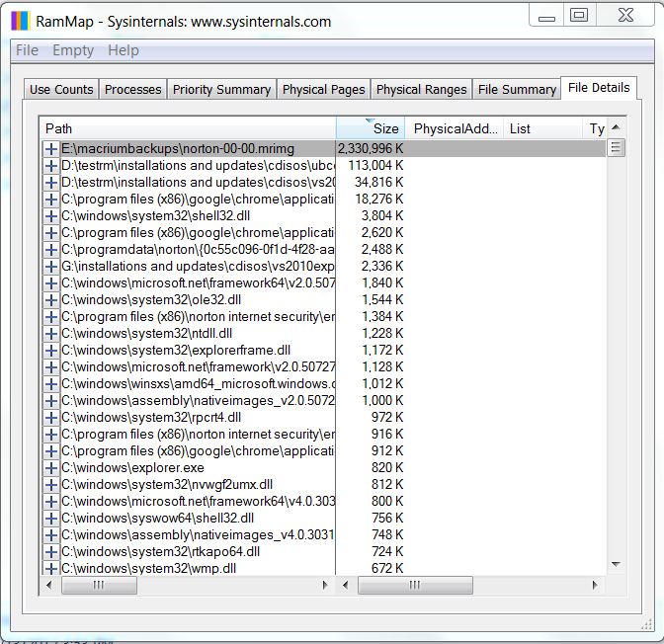Expand the system32\shell32.dll entry

[51, 216]
